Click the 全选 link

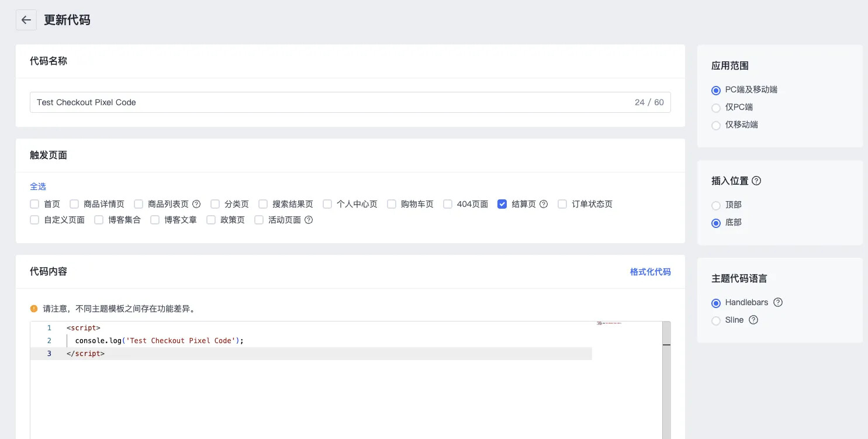[x=38, y=186]
